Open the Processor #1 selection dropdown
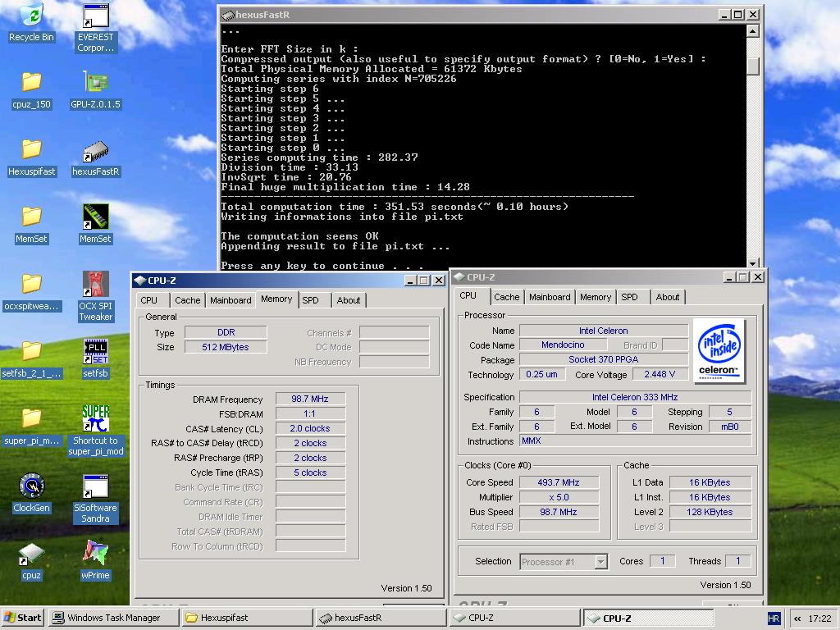This screenshot has height=630, width=840. point(601,562)
